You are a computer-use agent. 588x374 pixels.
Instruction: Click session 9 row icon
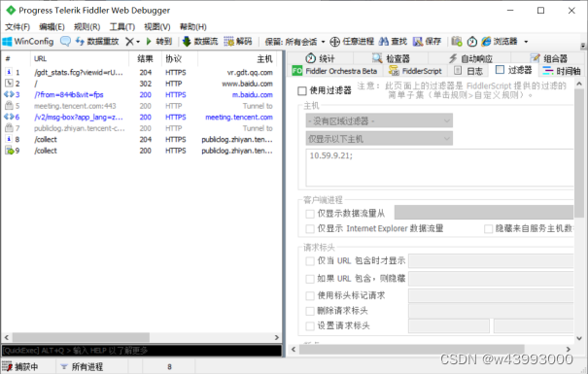coord(9,151)
